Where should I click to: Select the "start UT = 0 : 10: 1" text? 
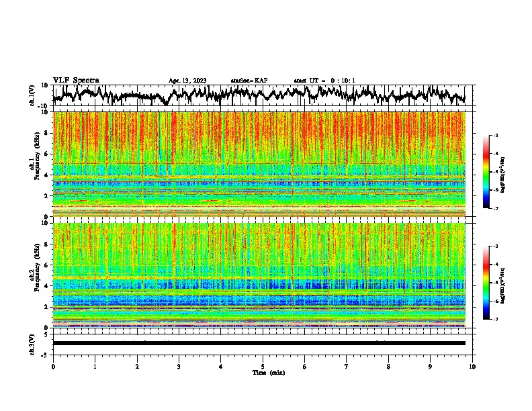point(324,81)
